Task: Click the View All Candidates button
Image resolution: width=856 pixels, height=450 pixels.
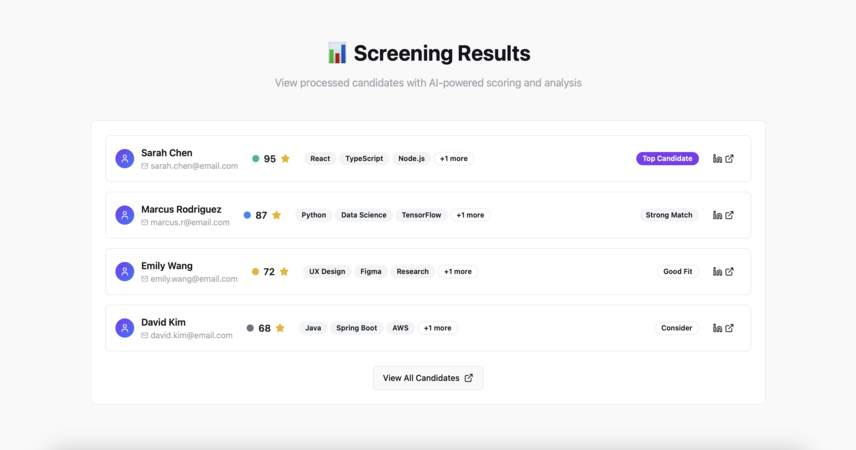Action: (428, 378)
